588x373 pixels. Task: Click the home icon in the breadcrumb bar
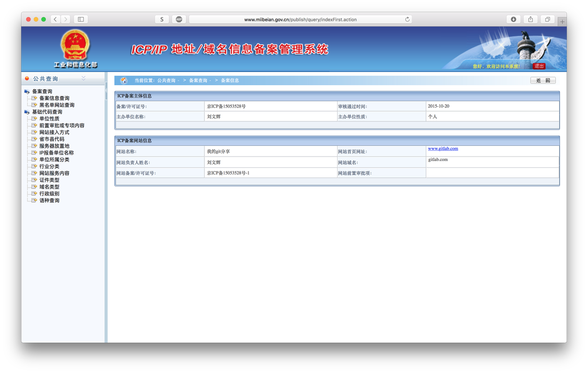click(x=123, y=80)
